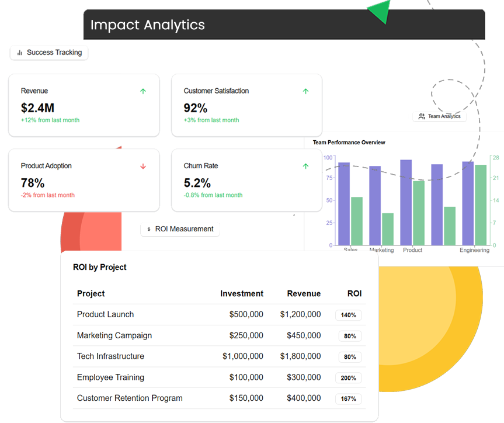
Task: Click the ROI column header
Action: (354, 294)
